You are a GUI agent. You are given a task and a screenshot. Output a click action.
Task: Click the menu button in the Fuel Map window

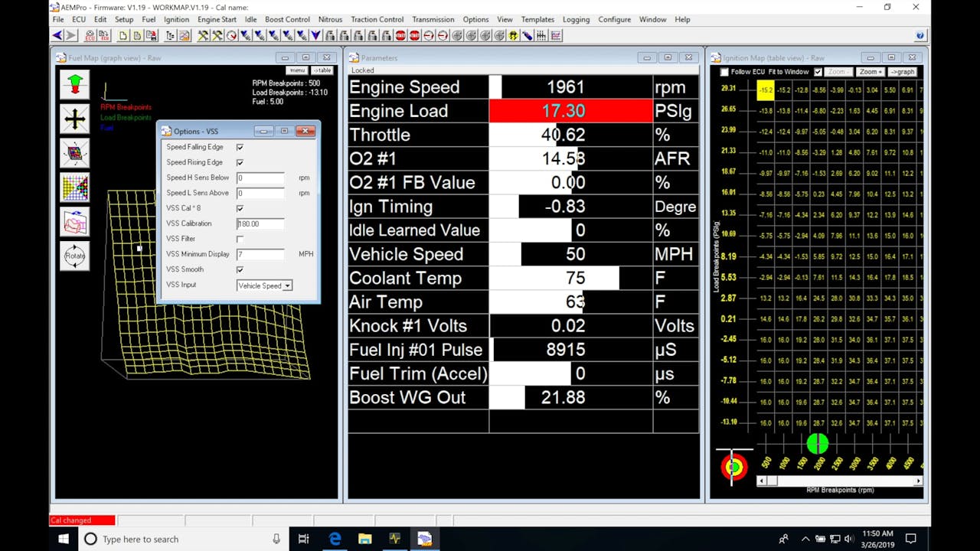[297, 70]
